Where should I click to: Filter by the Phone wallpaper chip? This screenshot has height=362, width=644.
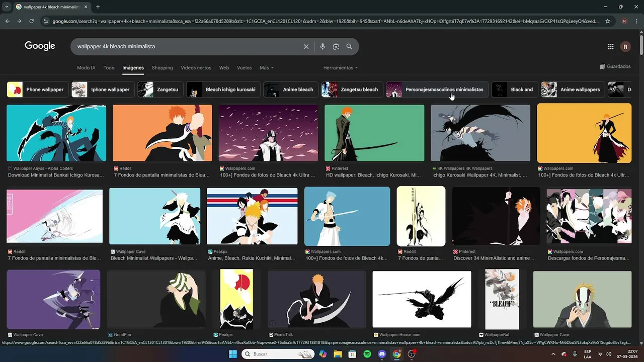tap(37, 89)
